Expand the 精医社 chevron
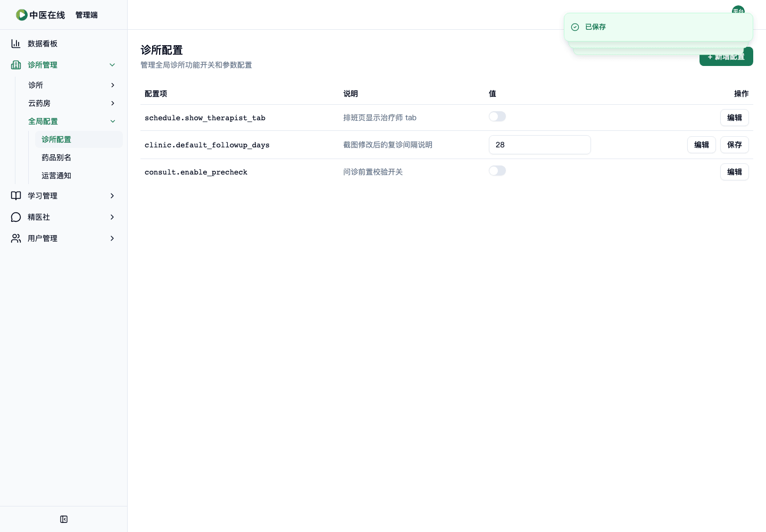This screenshot has height=532, width=766. tap(112, 217)
